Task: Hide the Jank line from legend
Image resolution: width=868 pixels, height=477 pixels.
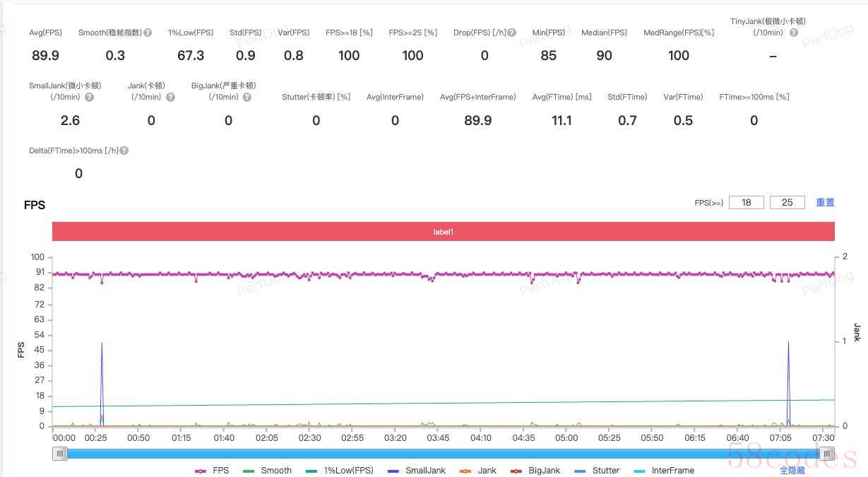Action: (x=478, y=471)
